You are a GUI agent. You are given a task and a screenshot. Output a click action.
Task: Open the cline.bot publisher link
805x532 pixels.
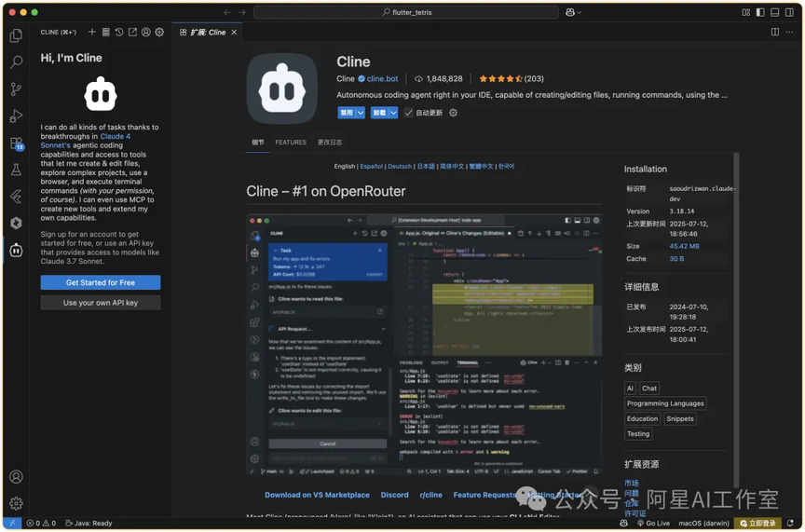tap(382, 78)
